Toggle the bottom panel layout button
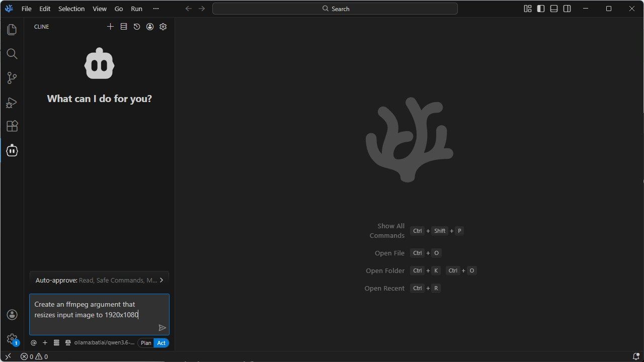The image size is (644, 362). click(x=554, y=9)
